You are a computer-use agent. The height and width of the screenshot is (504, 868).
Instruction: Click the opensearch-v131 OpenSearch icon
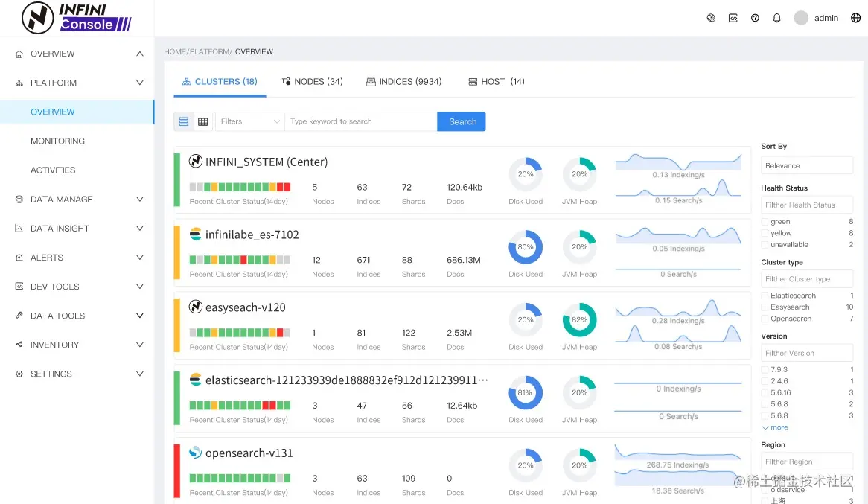[195, 453]
